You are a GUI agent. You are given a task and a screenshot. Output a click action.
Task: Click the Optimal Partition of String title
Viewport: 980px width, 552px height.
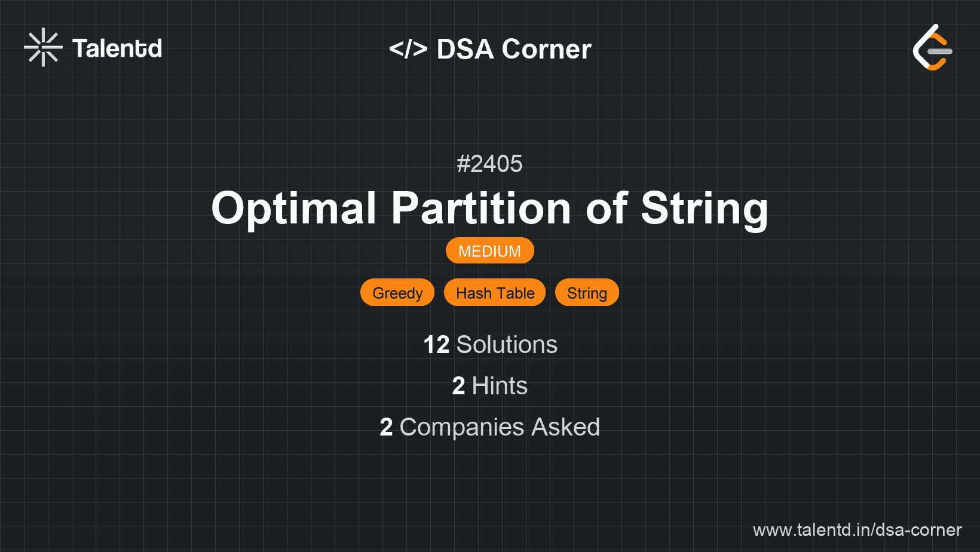(x=489, y=208)
